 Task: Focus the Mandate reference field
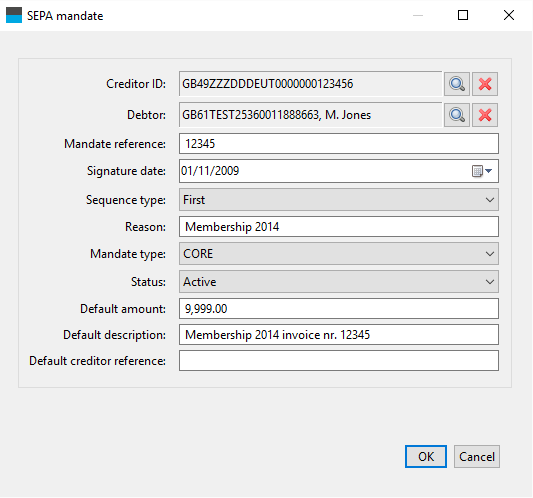click(x=339, y=144)
